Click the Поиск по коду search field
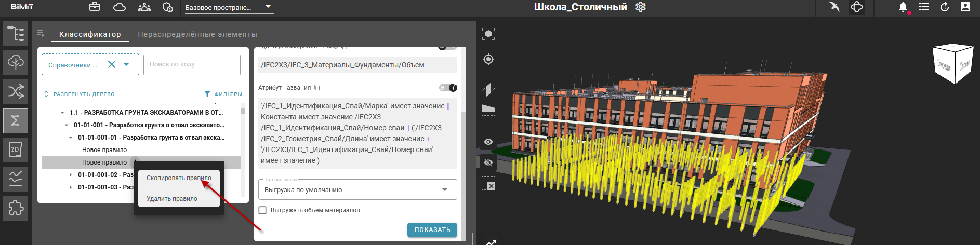980x245 pixels. tap(192, 64)
